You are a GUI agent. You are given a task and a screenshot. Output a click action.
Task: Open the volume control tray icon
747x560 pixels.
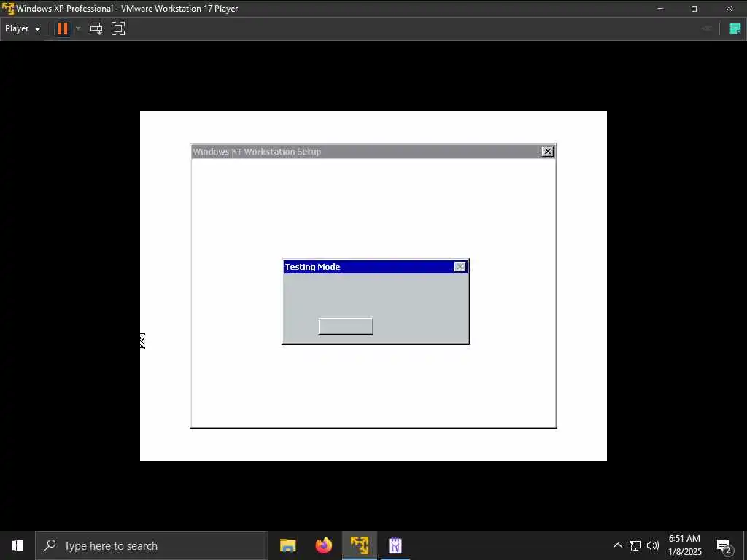(653, 545)
